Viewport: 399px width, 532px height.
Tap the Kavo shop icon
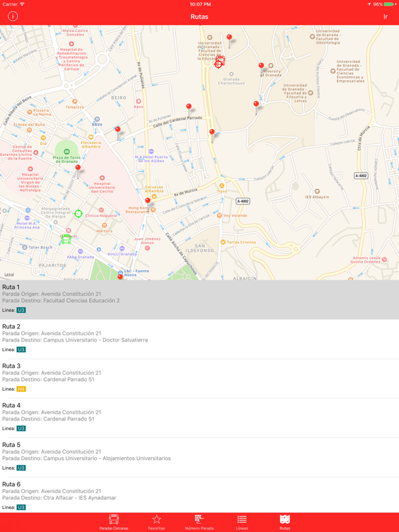point(139,101)
